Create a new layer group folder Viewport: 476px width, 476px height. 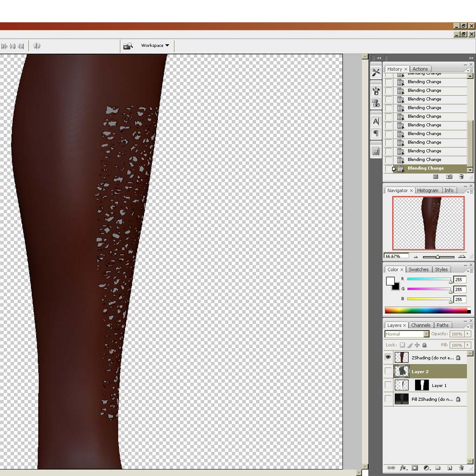438,468
